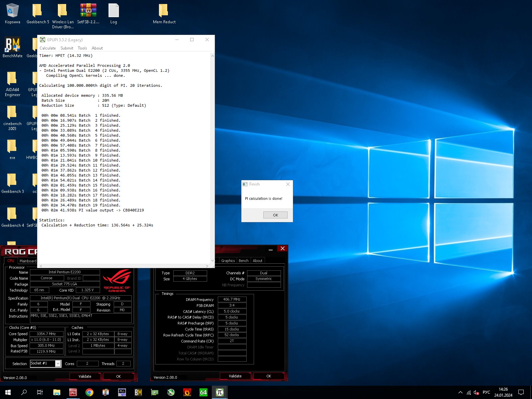Open GPUPI Calculate menu
The height and width of the screenshot is (399, 532).
48,48
